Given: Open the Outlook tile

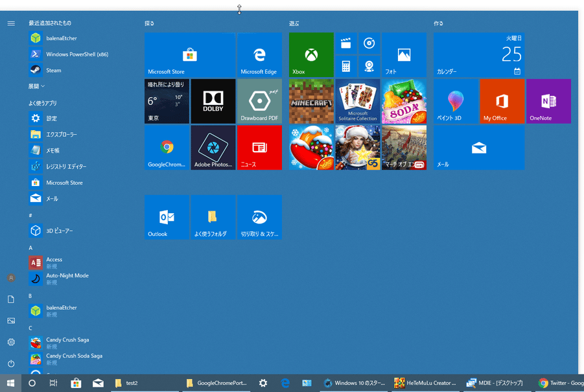Looking at the screenshot, I should [167, 217].
